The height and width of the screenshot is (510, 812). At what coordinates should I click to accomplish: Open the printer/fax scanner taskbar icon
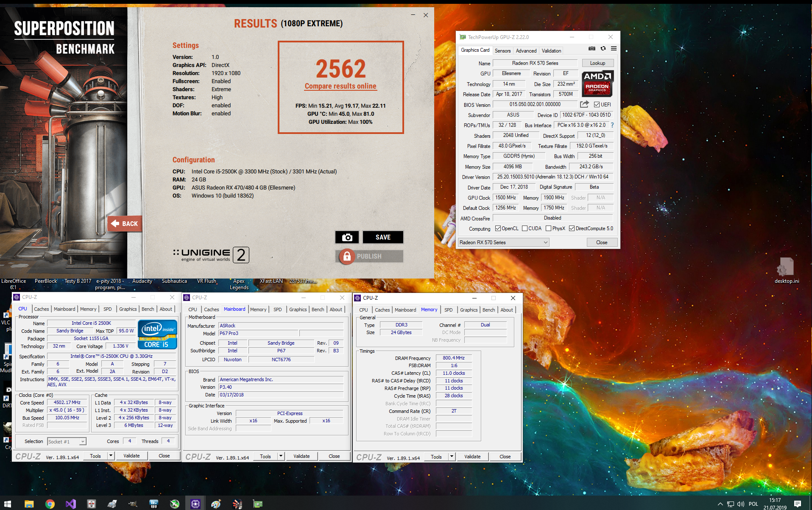pyautogui.click(x=112, y=504)
